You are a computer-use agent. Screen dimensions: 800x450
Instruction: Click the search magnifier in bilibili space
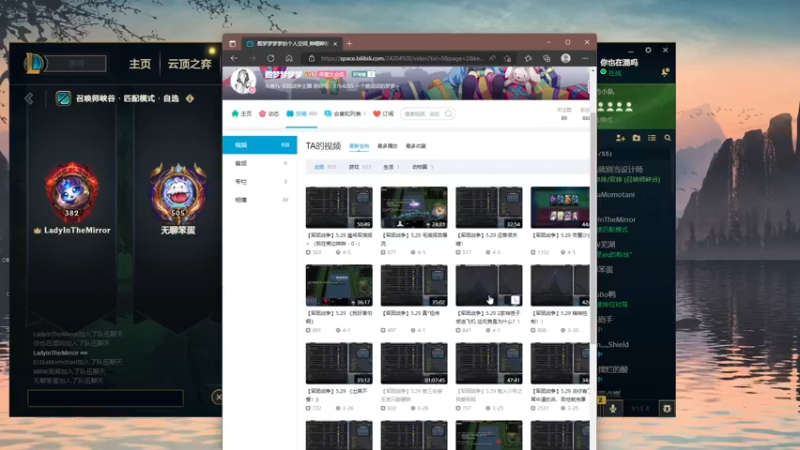(448, 114)
